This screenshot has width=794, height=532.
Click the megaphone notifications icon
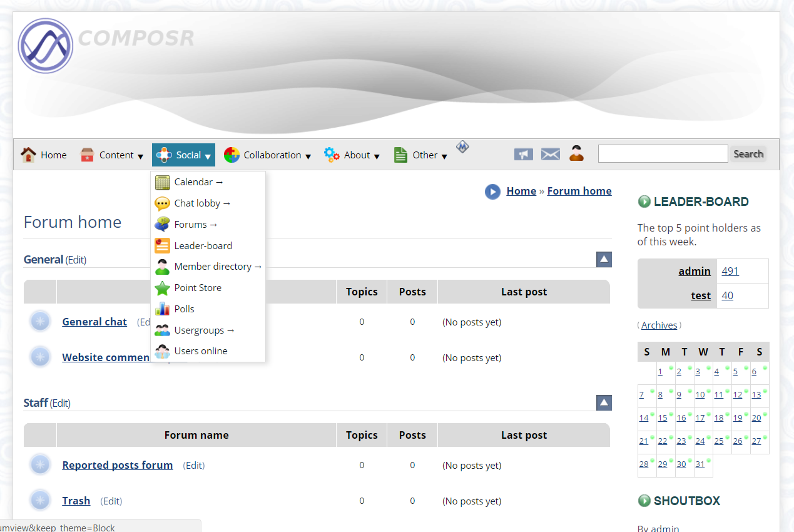pos(523,155)
